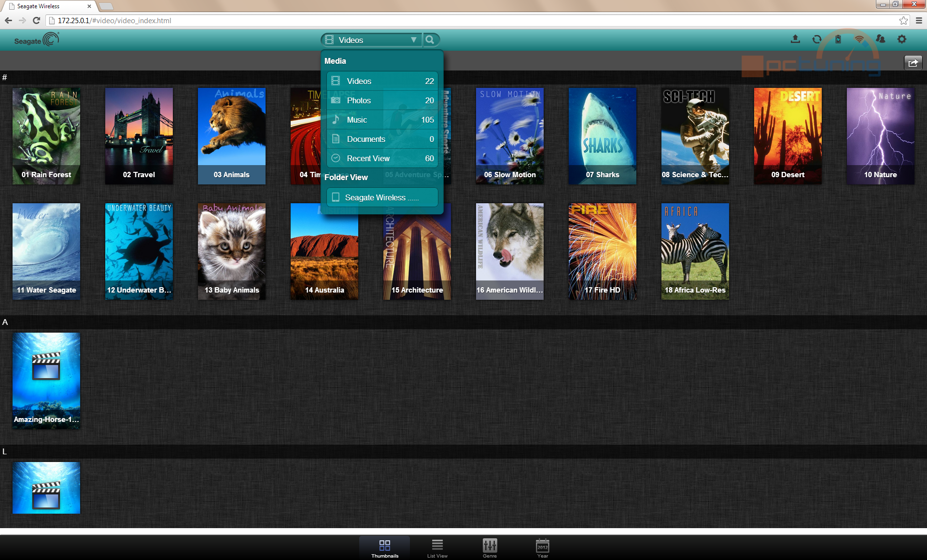The image size is (927, 560).
Task: Open Seagate Wireless folder view
Action: coord(382,197)
